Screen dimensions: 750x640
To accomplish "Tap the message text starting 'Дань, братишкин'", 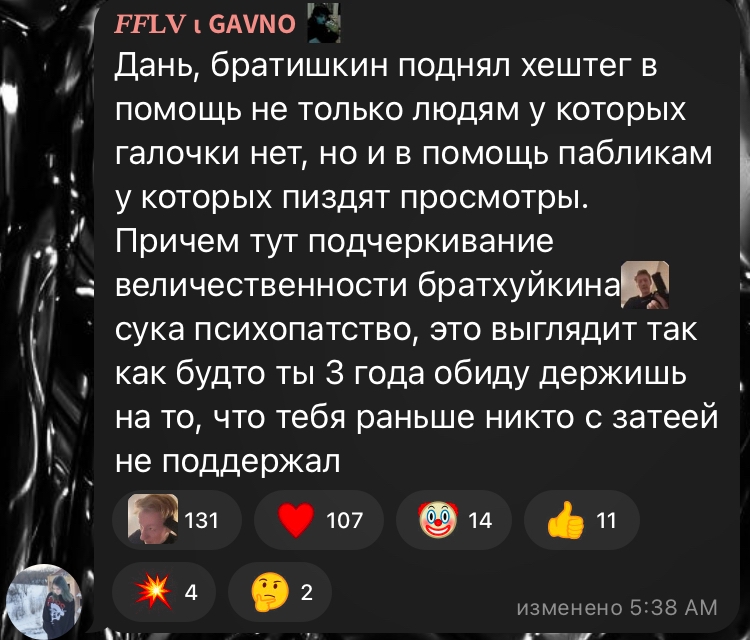I will 416,262.
